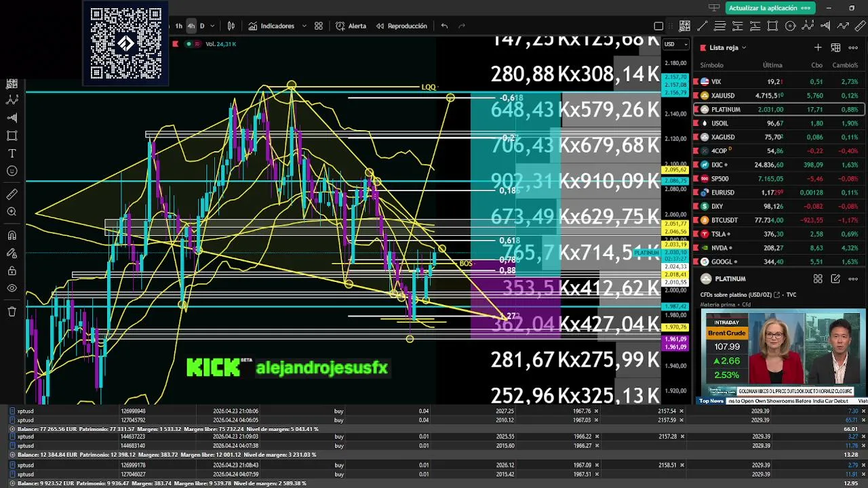Open the watchlist three-dots menu
This screenshot has width=868, height=488.
click(853, 47)
